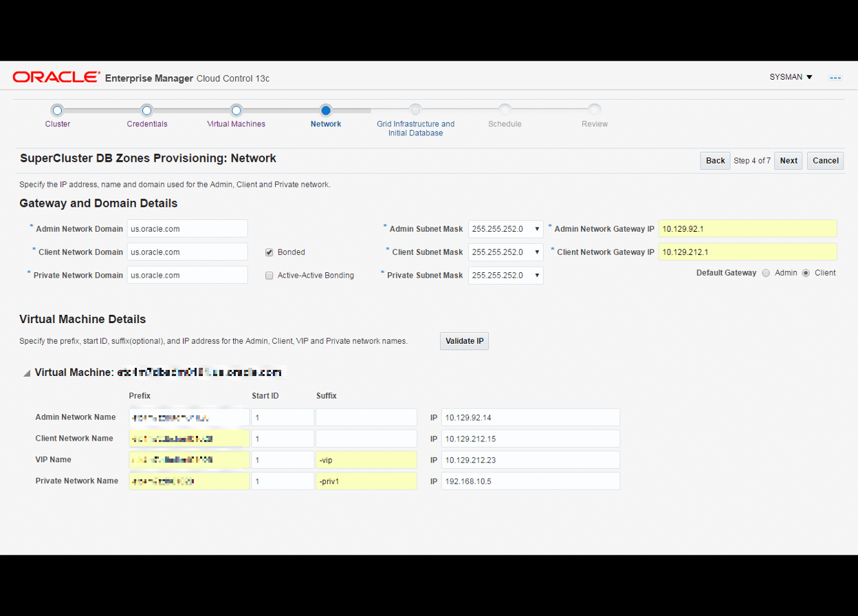Edit the VIP Name prefix field
This screenshot has height=616, width=858.
coord(189,460)
